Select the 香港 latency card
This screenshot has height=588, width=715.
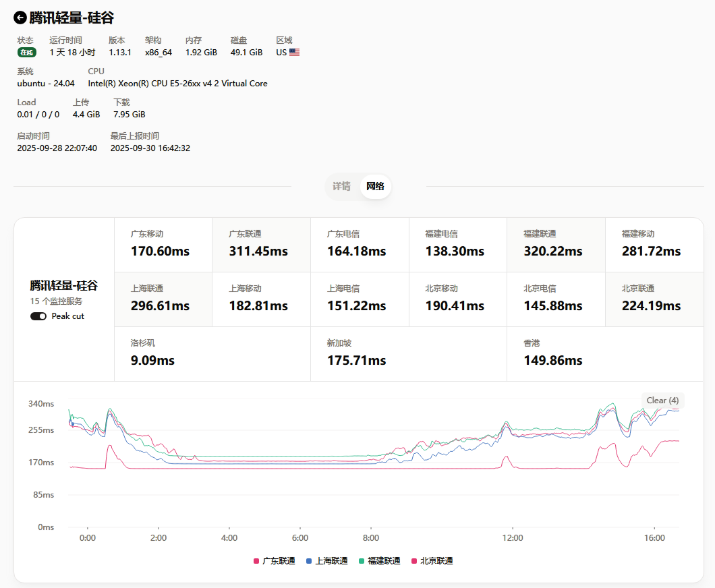point(604,353)
